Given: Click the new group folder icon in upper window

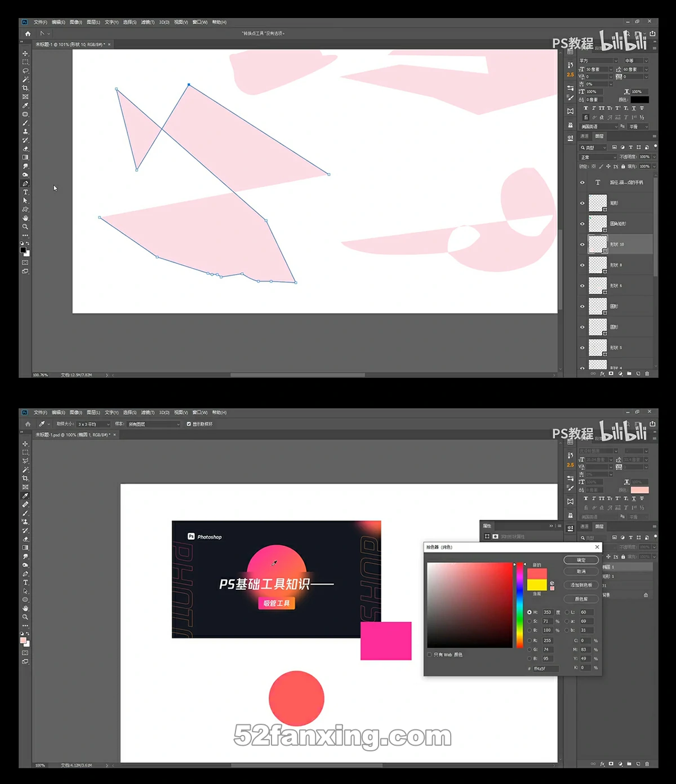Looking at the screenshot, I should pyautogui.click(x=629, y=373).
